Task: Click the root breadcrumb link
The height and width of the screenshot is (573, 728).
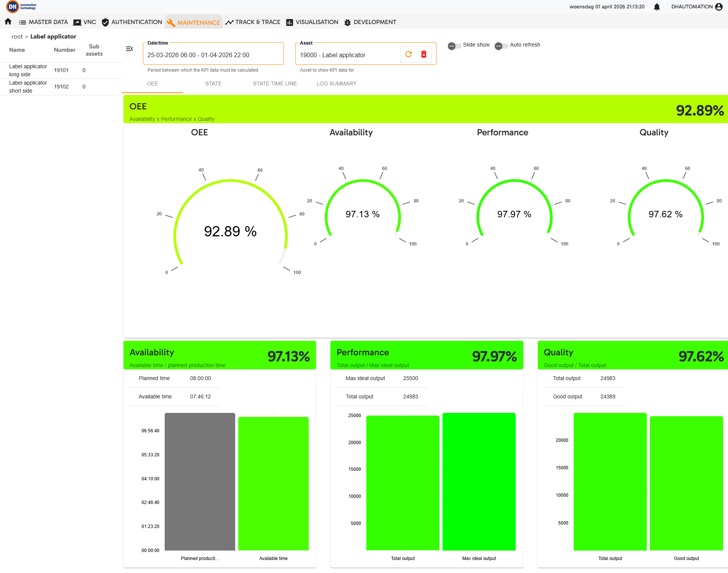Action: [17, 37]
